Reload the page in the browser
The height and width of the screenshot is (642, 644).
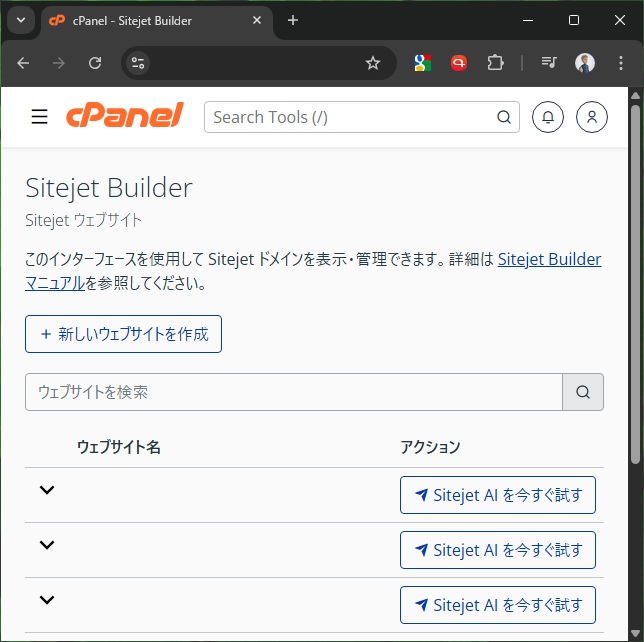point(95,63)
